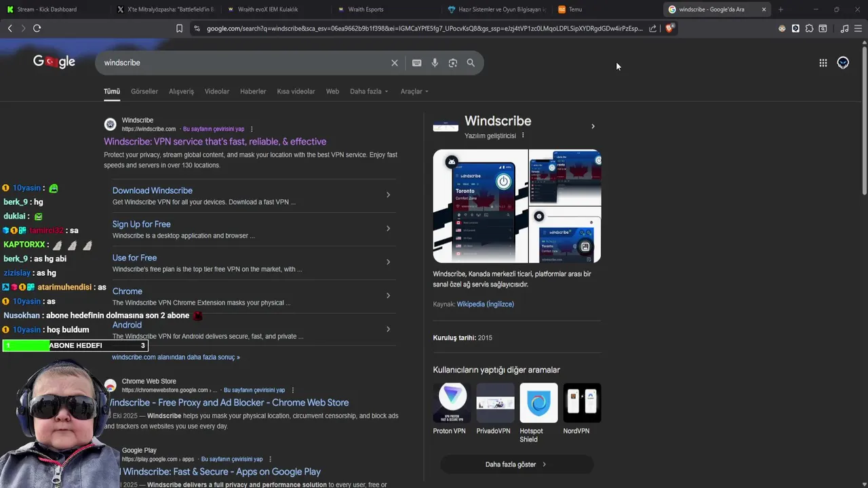Screen dimensions: 868x488
Task: Open the Download Windscribe link
Action: coord(153,190)
